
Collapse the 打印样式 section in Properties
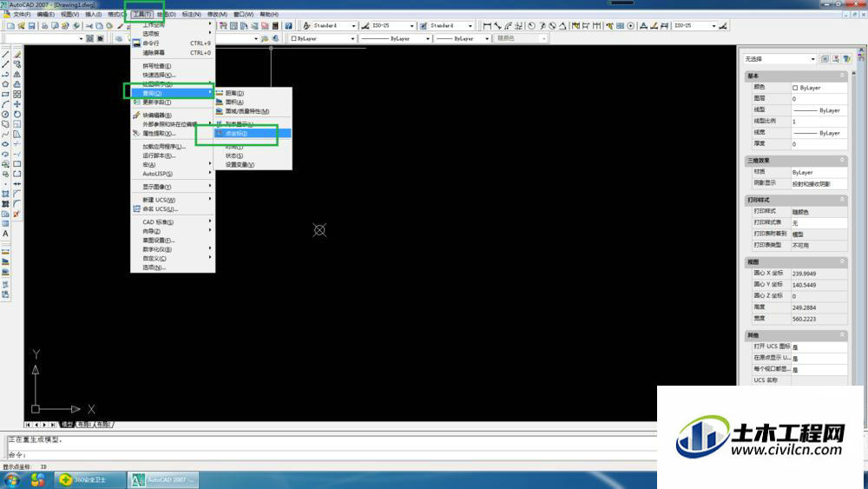(842, 200)
